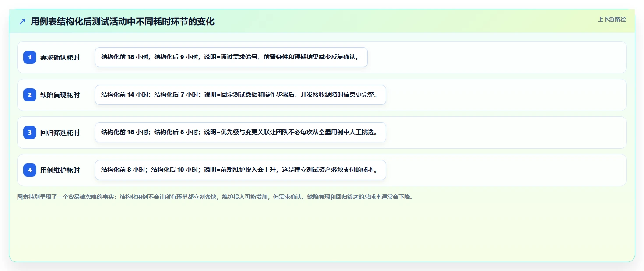Click the arrow icon beside the chart title

22,22
